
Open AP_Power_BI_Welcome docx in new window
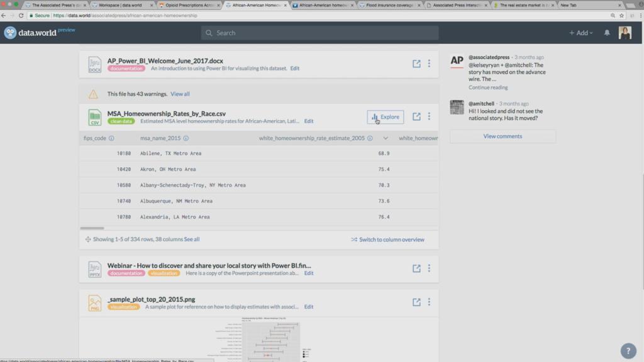(x=416, y=63)
